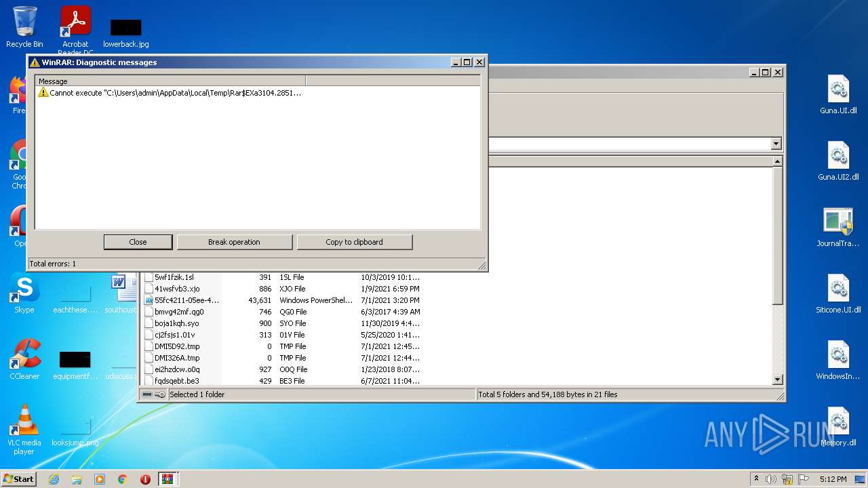This screenshot has height=488, width=868.
Task: Select the 'Cannot execute' error message row
Action: point(170,93)
